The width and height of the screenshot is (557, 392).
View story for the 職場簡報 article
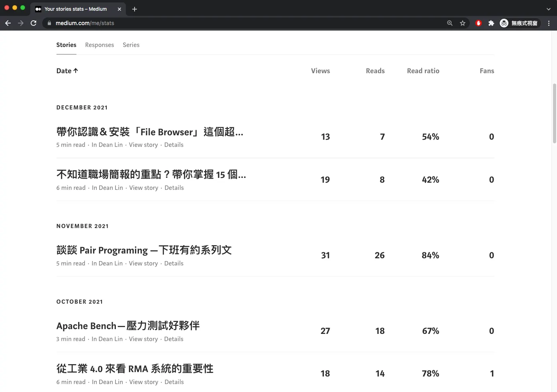[x=144, y=188]
